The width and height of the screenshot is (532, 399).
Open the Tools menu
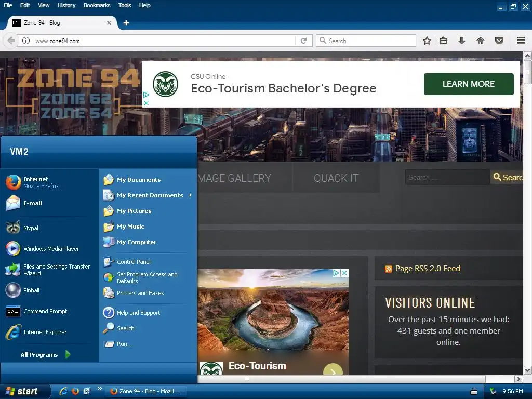125,5
